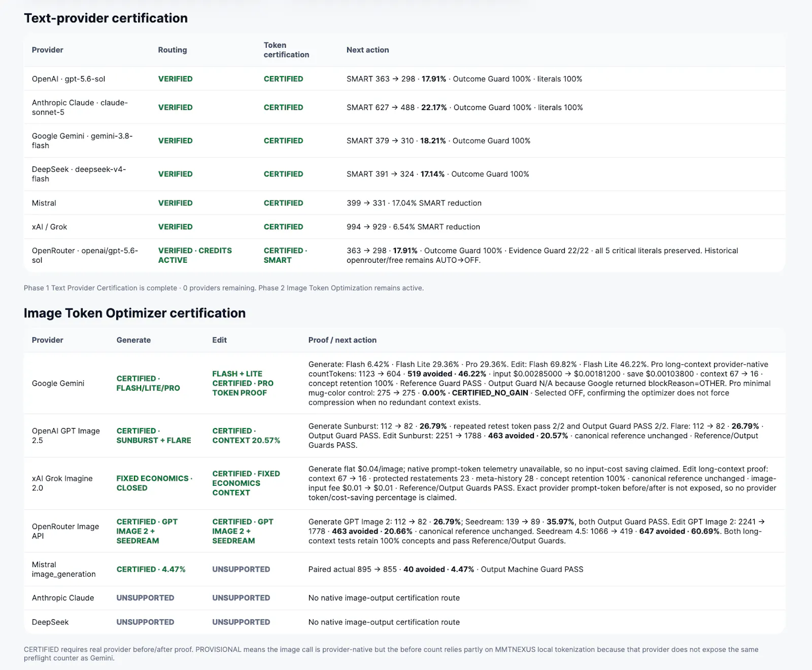Select the 'OpenAI GPT Image 2.5' provider cell
Image resolution: width=812 pixels, height=670 pixels.
66,436
